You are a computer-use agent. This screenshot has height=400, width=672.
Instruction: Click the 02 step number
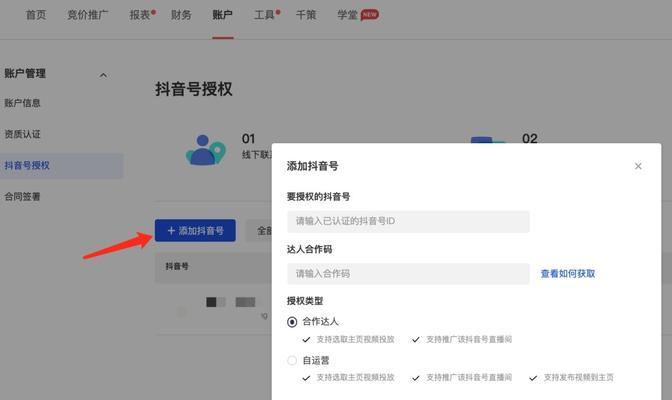tap(530, 138)
